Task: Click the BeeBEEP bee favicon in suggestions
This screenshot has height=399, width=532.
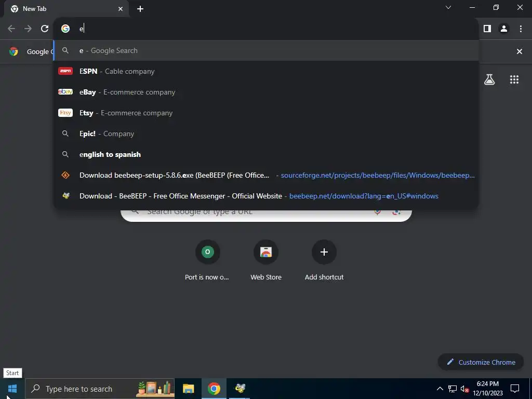Action: 66,196
